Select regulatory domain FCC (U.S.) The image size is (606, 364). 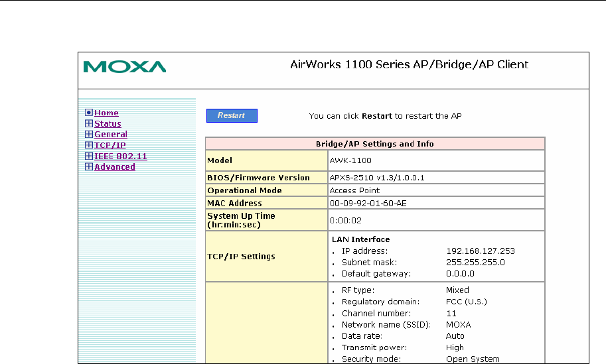(467, 302)
